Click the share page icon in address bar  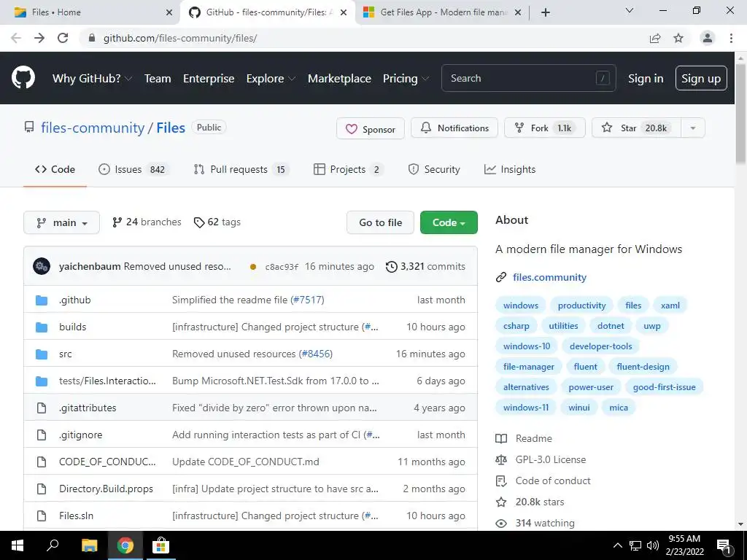click(655, 38)
